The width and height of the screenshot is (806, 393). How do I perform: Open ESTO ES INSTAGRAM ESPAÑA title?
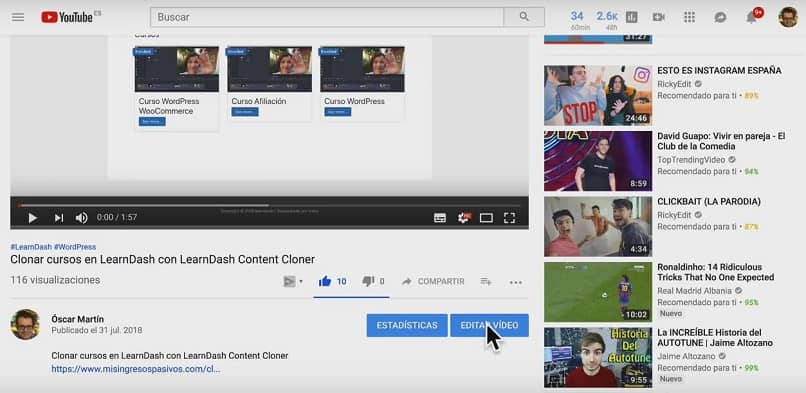tap(719, 70)
